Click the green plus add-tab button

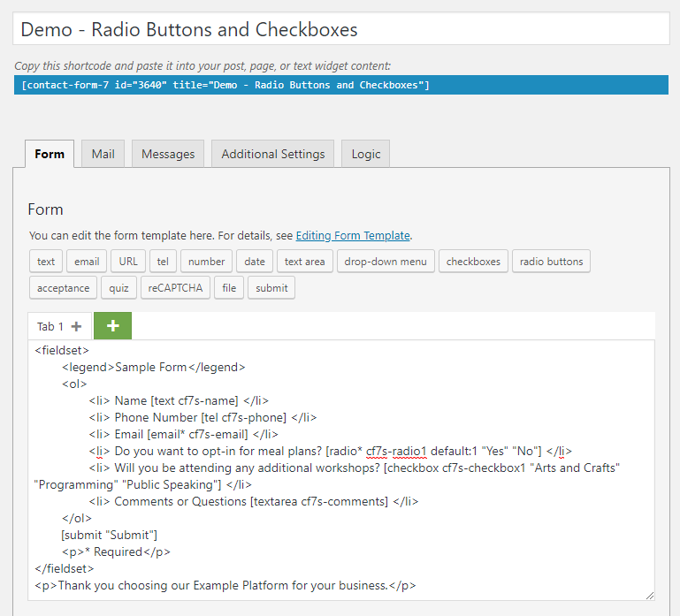pos(112,325)
